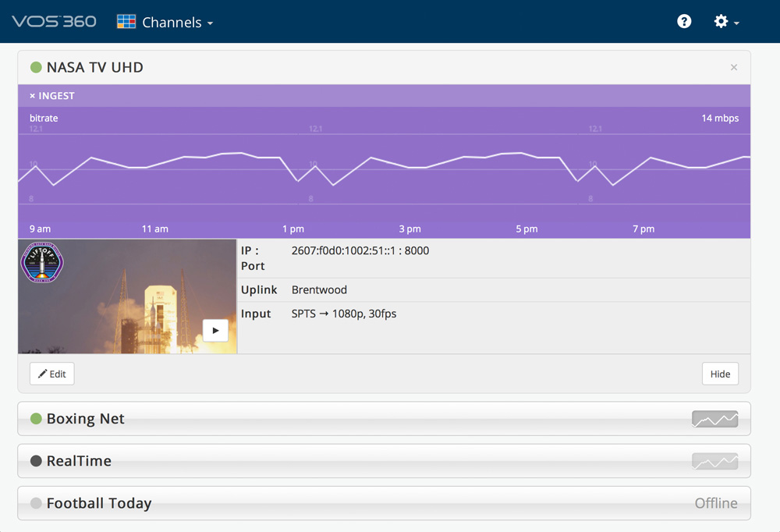Click the rocket launch thumbnail

point(127,296)
